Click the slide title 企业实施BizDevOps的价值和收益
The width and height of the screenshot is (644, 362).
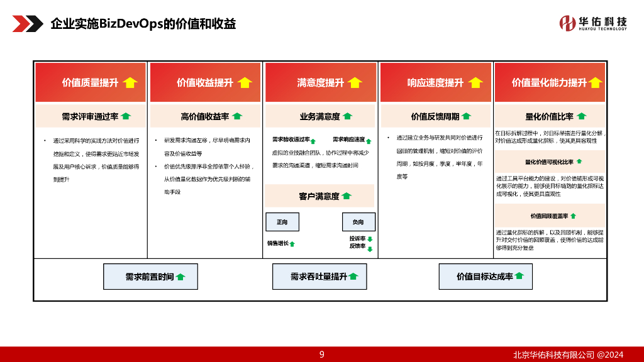click(x=143, y=24)
